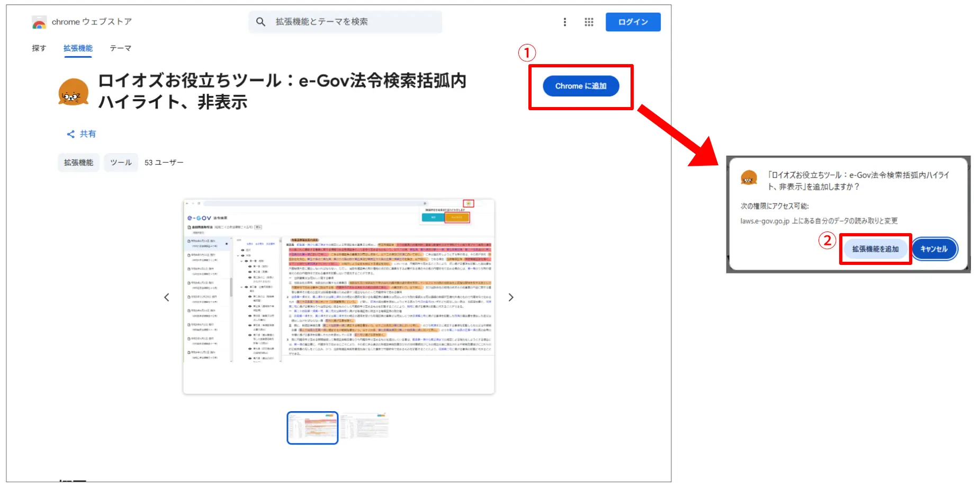The width and height of the screenshot is (980, 488).
Task: Focus the 拡張機能とテーマを検索 search field
Action: [345, 22]
